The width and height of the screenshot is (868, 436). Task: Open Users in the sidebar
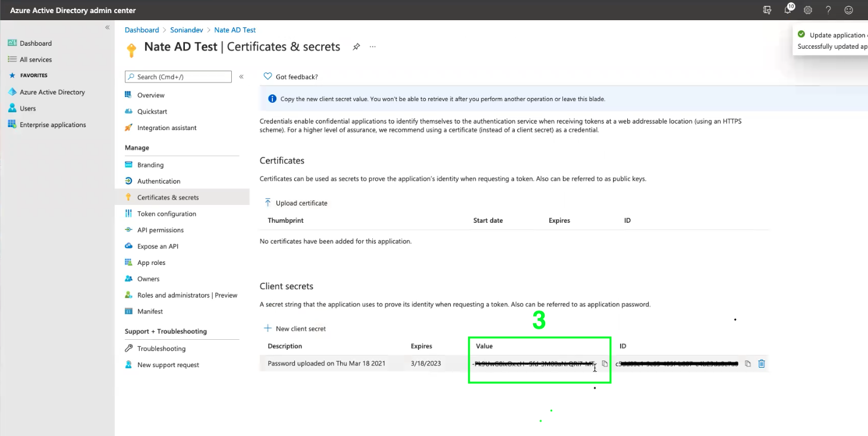pos(27,109)
